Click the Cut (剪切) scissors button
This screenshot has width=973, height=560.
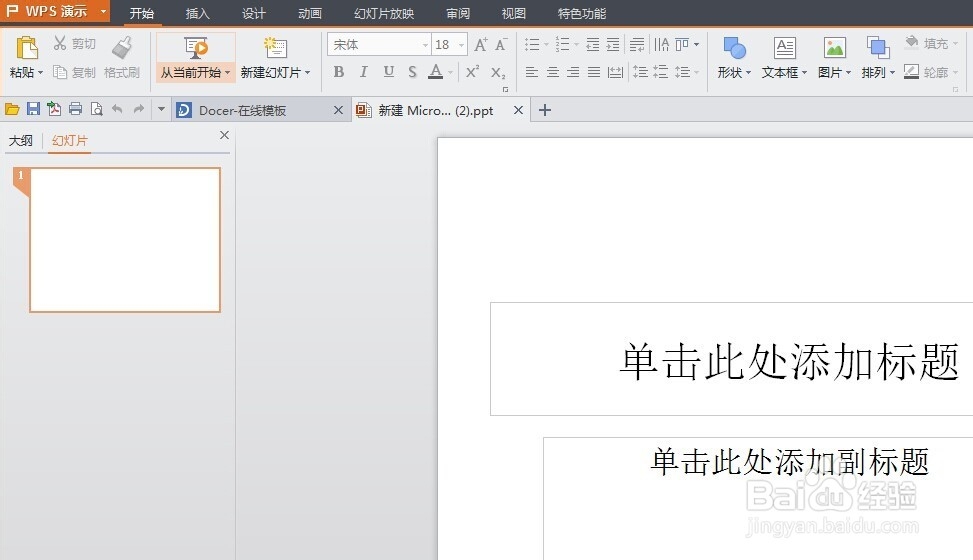(x=74, y=43)
